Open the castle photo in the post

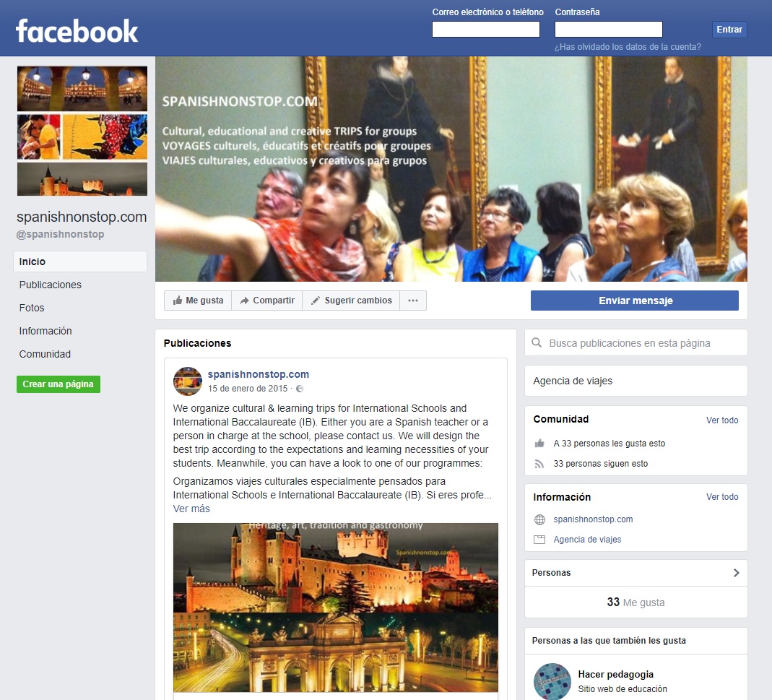(335, 607)
